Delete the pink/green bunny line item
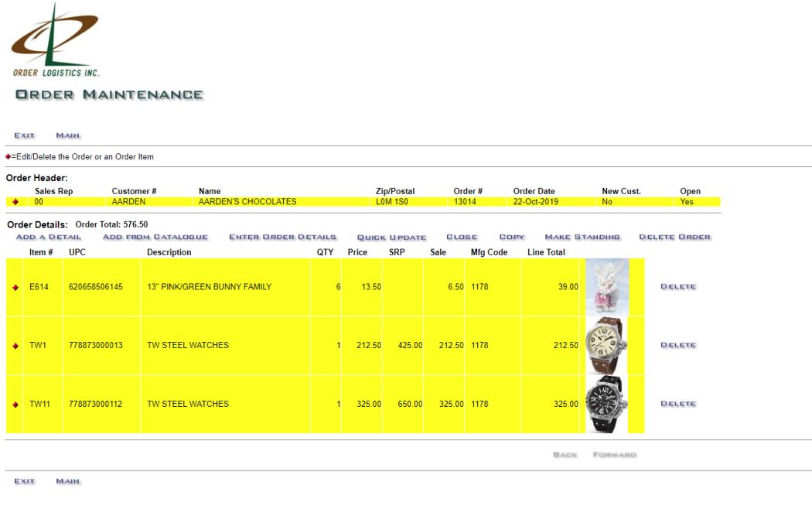The image size is (812, 509). (678, 286)
